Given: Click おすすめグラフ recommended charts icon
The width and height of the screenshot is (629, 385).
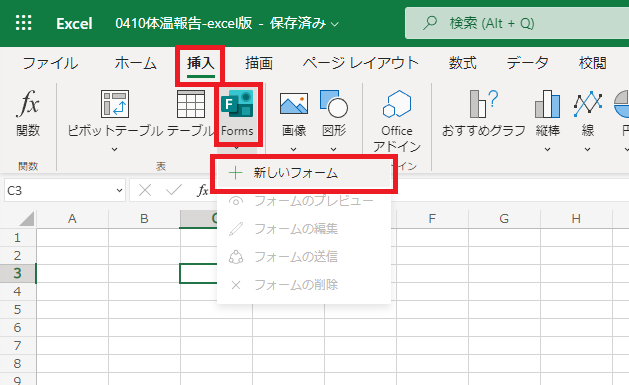Looking at the screenshot, I should (483, 104).
